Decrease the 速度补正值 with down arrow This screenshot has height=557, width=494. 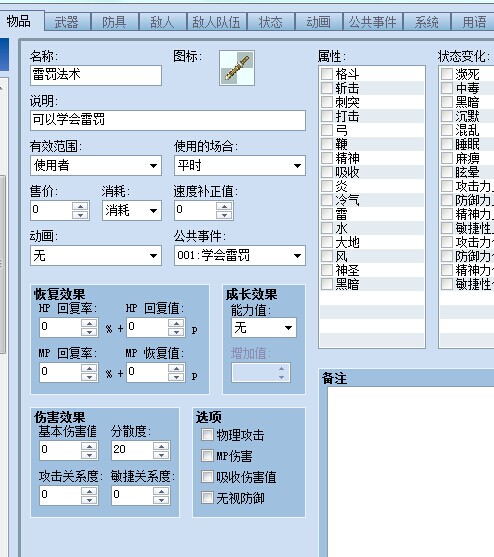coord(224,215)
